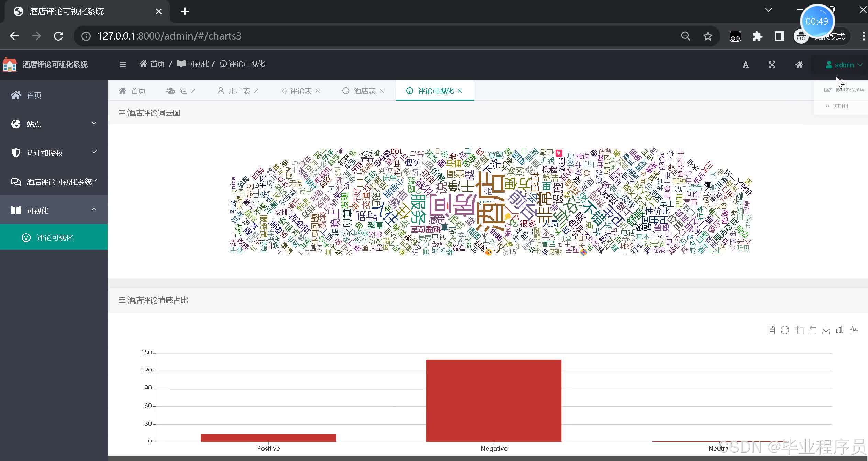Toggle the sidebar hamburger menu
The width and height of the screenshot is (868, 461).
coord(122,65)
